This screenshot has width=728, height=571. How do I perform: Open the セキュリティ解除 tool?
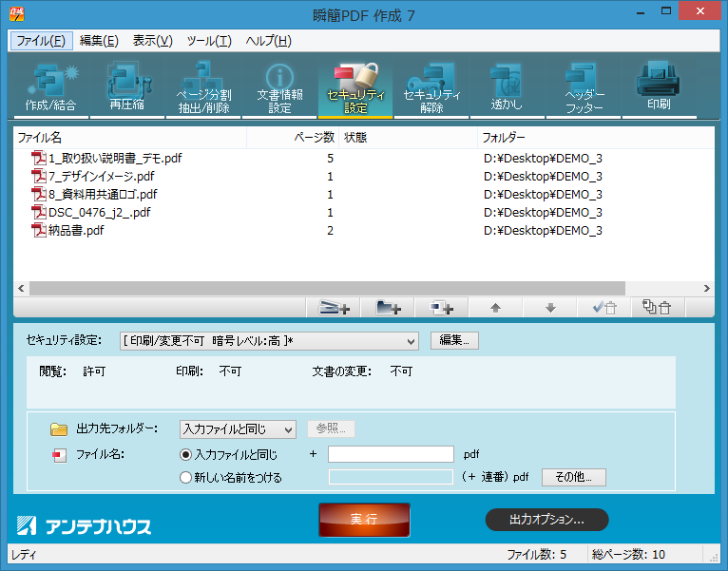point(431,88)
